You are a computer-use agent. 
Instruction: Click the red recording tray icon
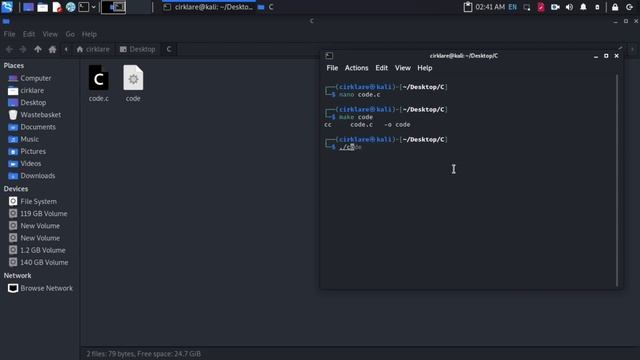point(541,7)
